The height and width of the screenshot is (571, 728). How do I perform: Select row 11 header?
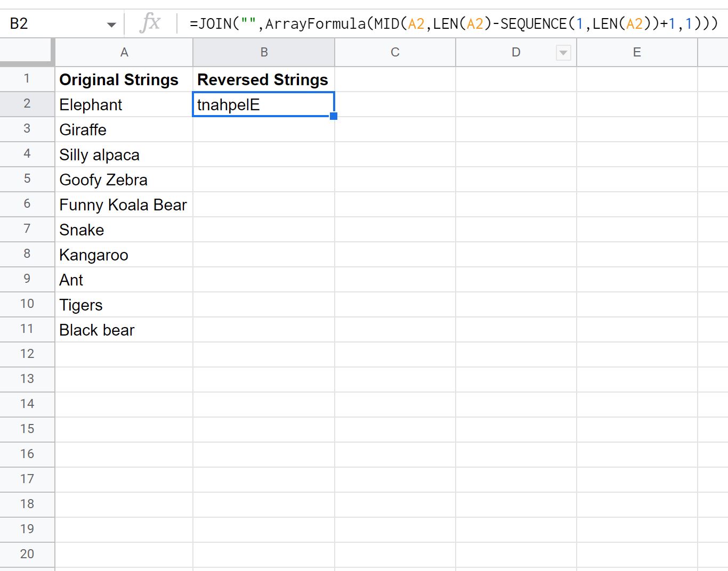click(27, 329)
